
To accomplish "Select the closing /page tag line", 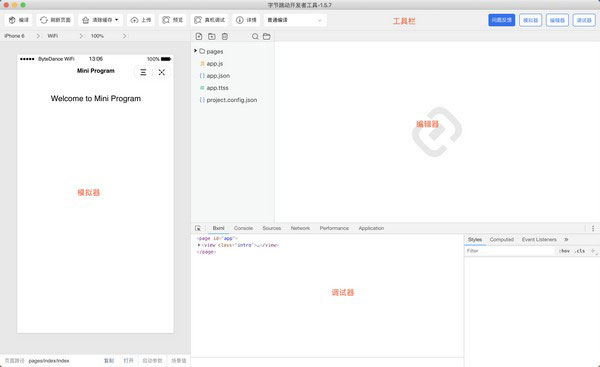I will coord(206,252).
